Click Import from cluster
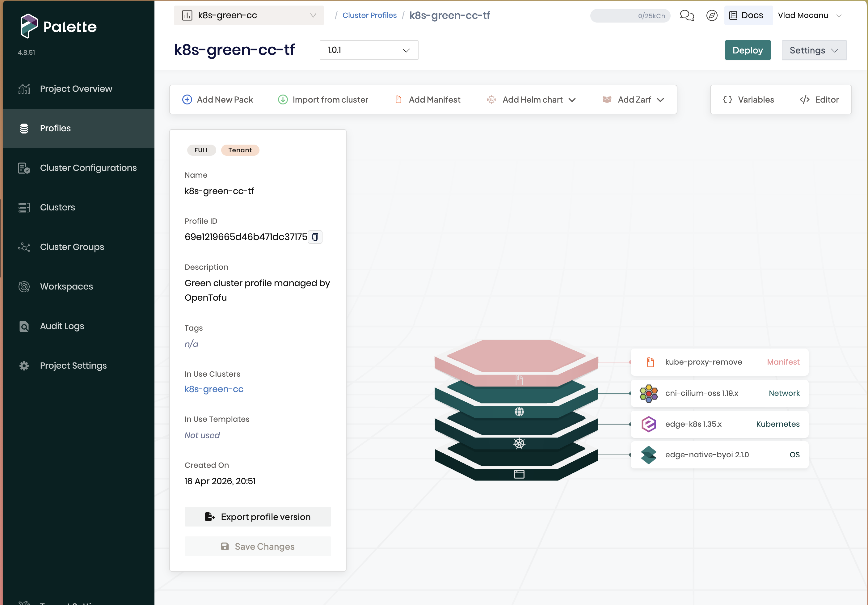Viewport: 868px width, 605px height. click(323, 100)
